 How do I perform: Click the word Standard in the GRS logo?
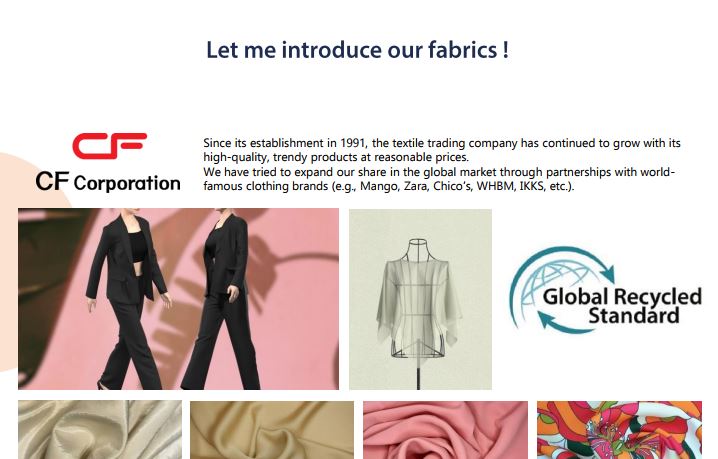tap(634, 315)
